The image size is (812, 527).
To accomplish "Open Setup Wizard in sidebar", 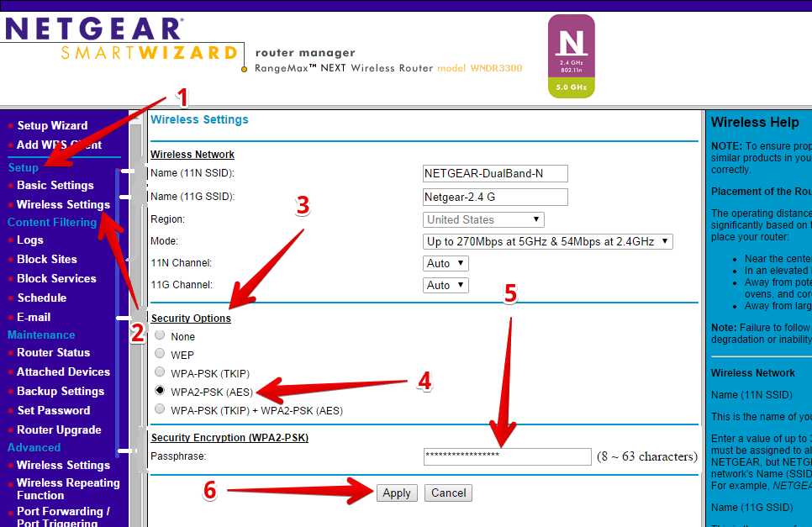I will 52,125.
